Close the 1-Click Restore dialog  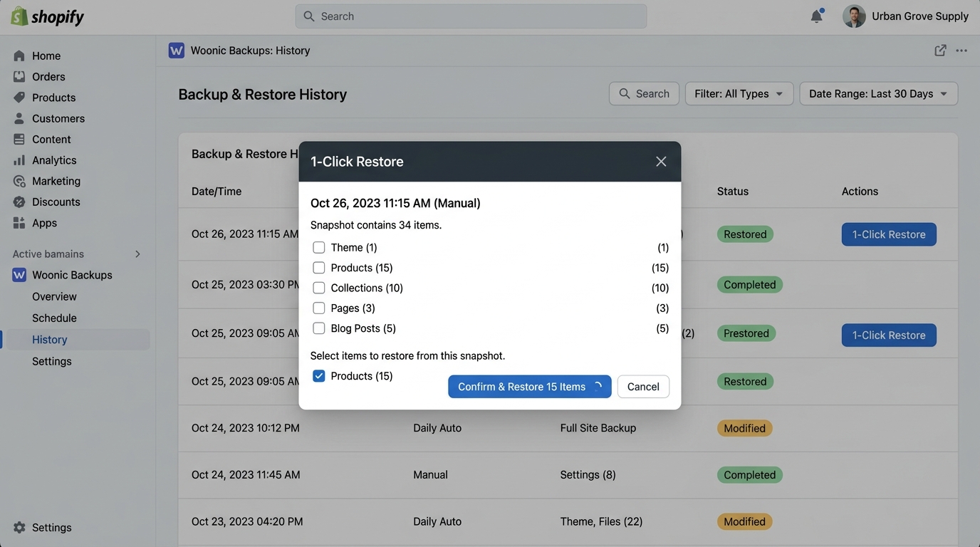661,162
